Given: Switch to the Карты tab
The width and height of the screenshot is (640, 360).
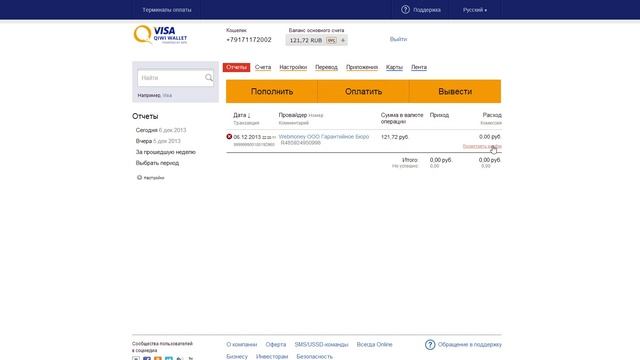Looking at the screenshot, I should [394, 67].
